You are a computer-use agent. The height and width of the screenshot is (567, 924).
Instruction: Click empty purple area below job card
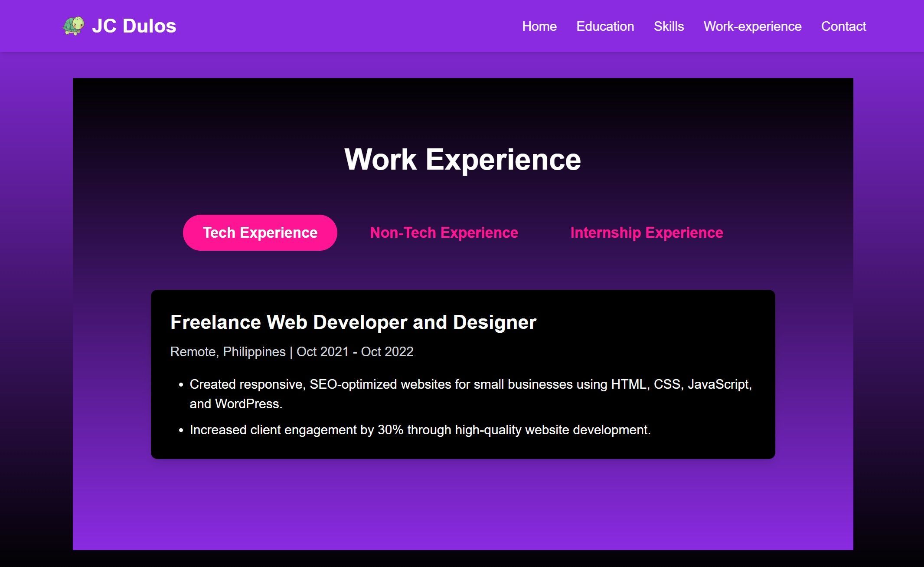click(462, 505)
